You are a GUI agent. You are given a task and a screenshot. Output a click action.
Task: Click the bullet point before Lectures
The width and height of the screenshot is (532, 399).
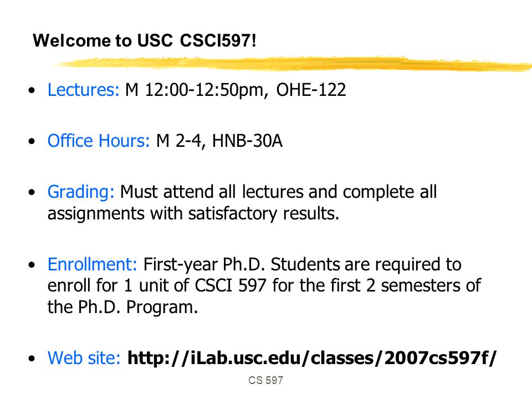coord(32,90)
